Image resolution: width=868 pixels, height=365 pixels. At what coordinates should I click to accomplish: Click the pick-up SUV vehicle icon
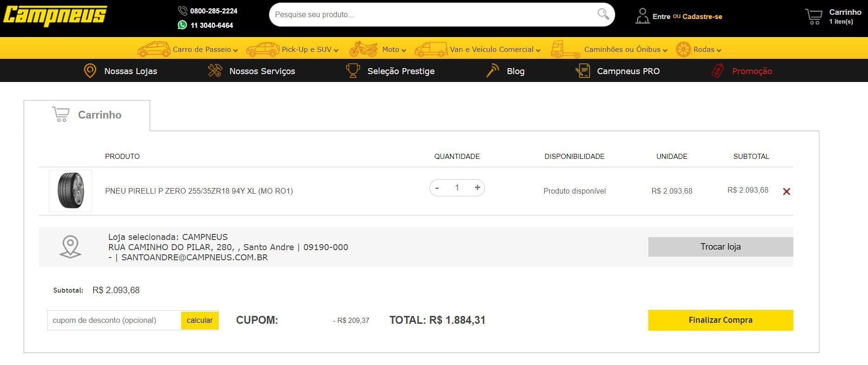263,49
